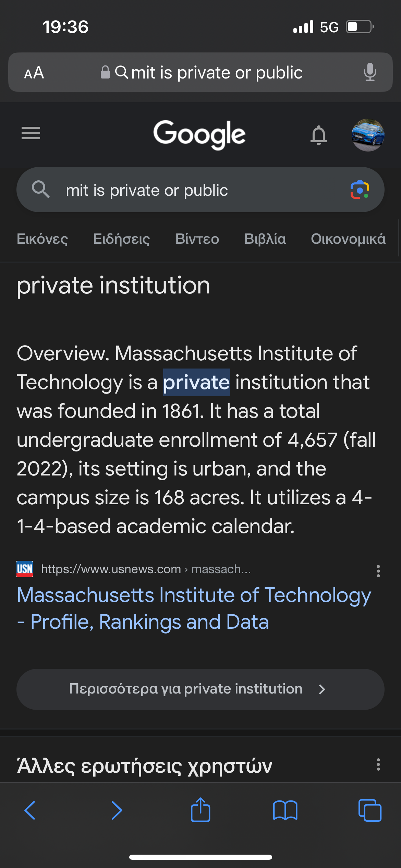The width and height of the screenshot is (401, 868).
Task: Open Safari bookmarks book icon
Action: (x=285, y=810)
